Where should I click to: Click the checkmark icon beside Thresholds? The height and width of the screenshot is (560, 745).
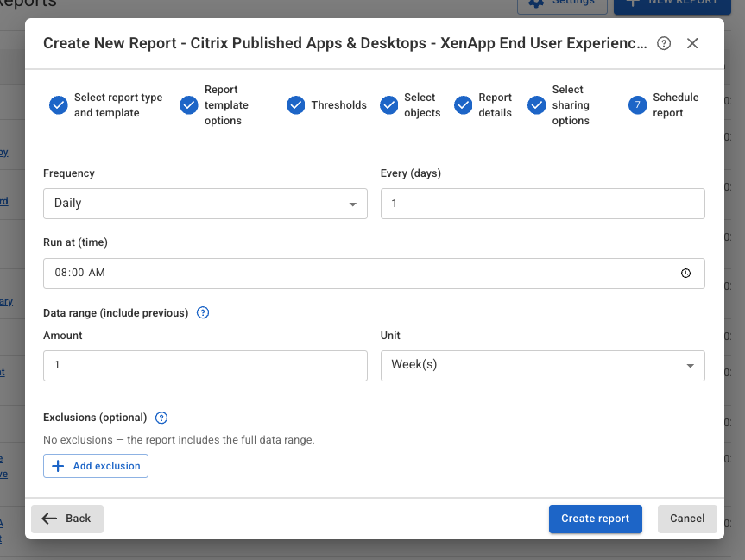(x=295, y=105)
